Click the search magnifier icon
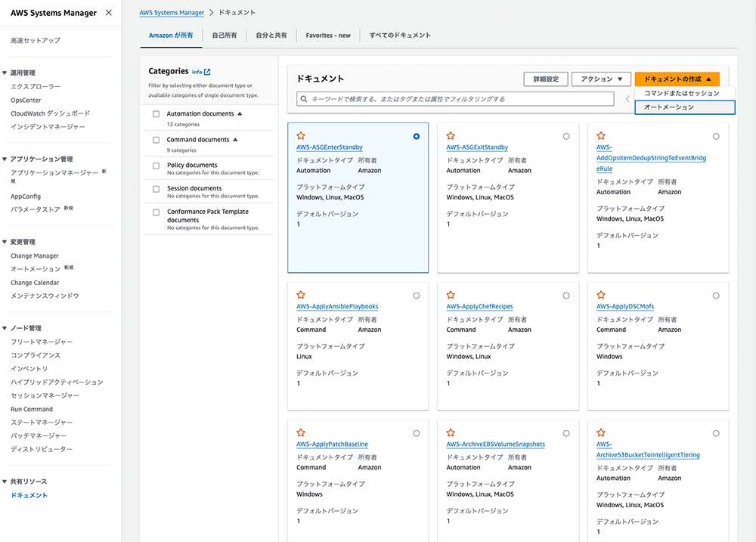This screenshot has width=756, height=542. click(304, 99)
